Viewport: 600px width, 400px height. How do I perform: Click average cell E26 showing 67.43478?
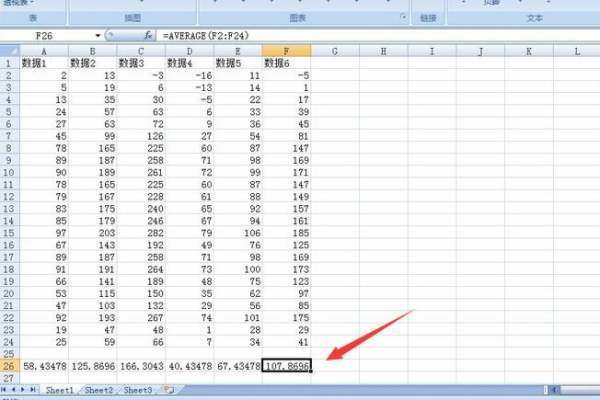(238, 366)
